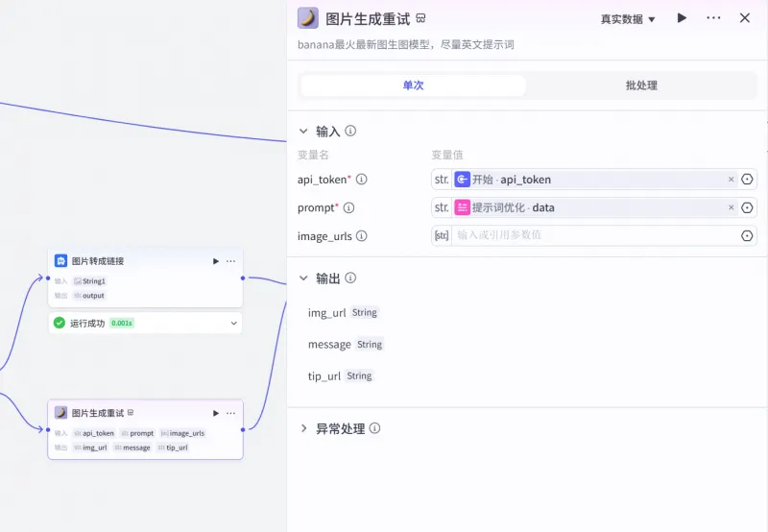Expand the 运行成功 result details
The width and height of the screenshot is (768, 532).
point(233,324)
